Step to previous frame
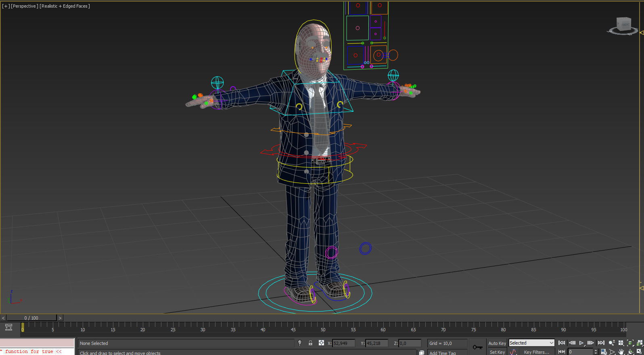The image size is (644, 355). click(x=572, y=343)
